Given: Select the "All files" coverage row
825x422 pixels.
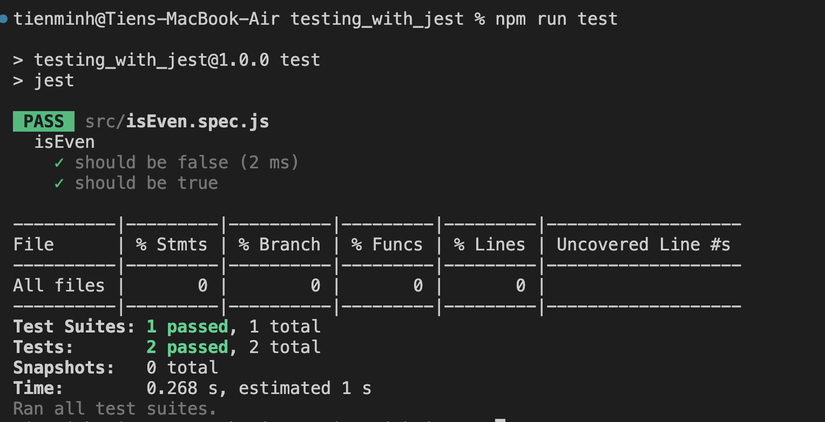Looking at the screenshot, I should pos(58,285).
